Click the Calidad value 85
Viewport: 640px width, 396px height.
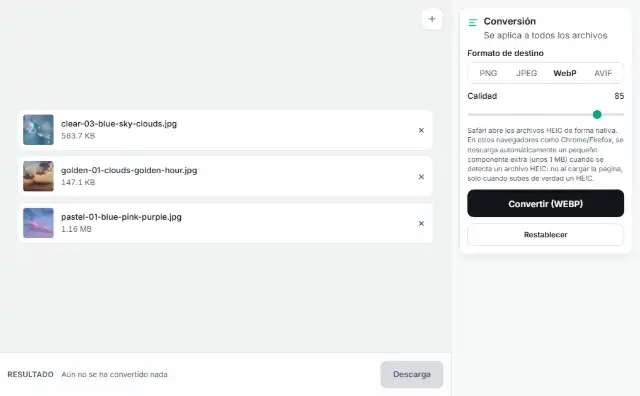coord(619,96)
